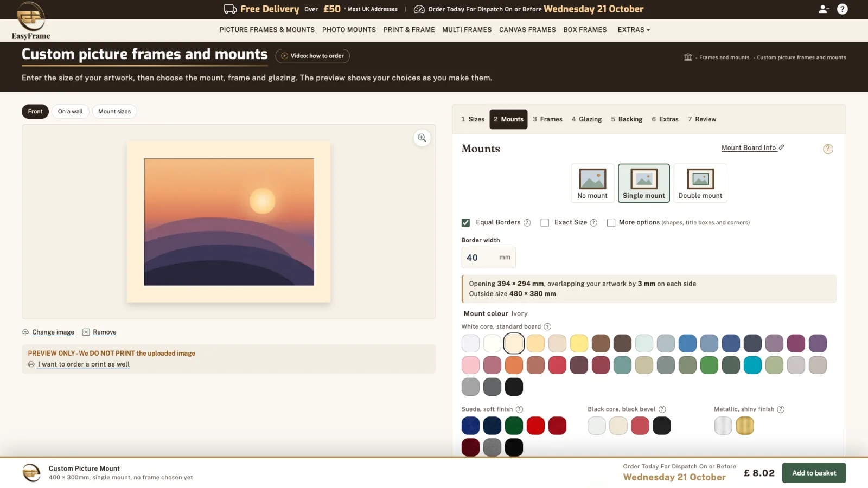Jump to the Review step tab
Image resolution: width=868 pixels, height=488 pixels.
click(x=702, y=119)
